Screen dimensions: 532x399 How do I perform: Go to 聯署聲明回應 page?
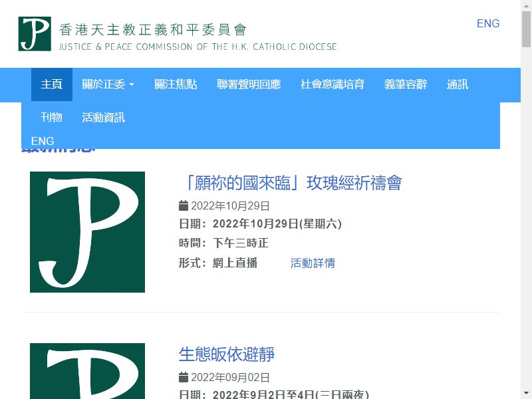pos(249,84)
